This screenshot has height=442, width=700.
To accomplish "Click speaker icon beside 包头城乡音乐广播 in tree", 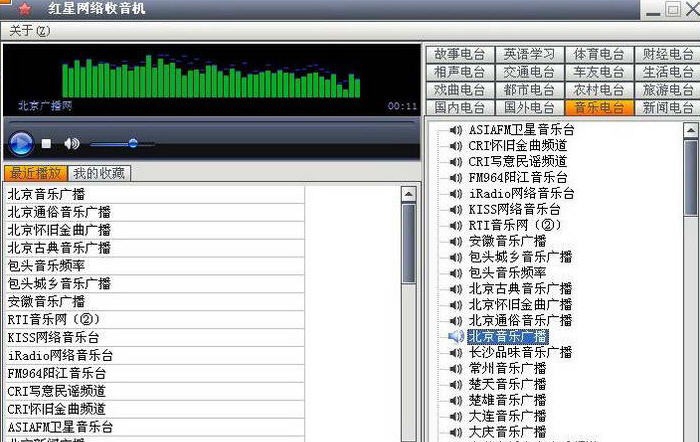I will [455, 258].
